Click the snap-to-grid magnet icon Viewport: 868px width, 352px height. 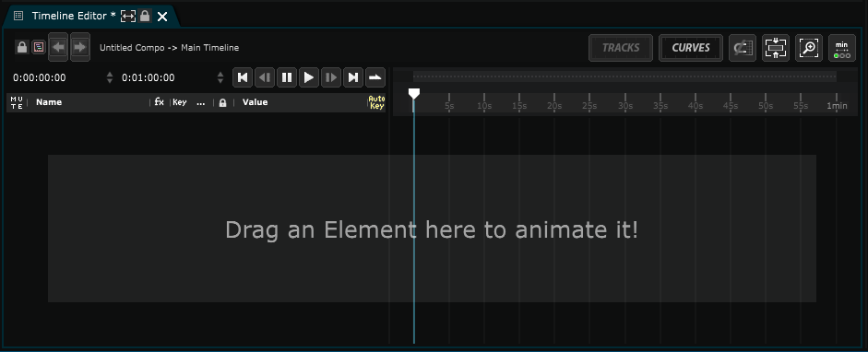743,48
